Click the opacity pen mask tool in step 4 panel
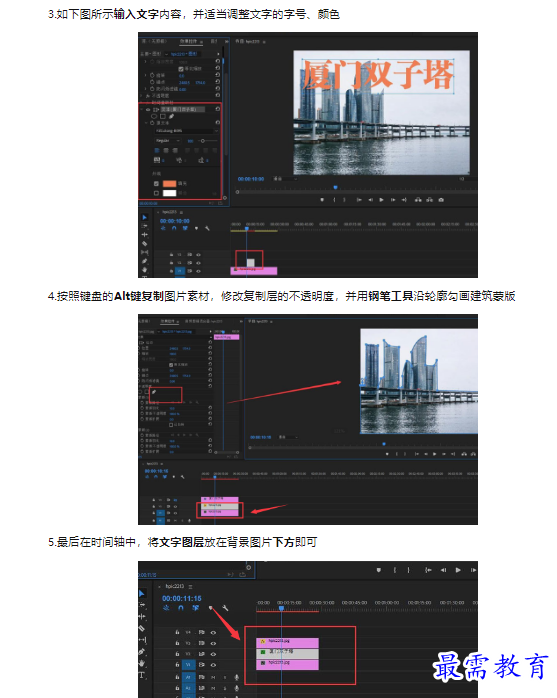This screenshot has height=698, width=557. [154, 392]
